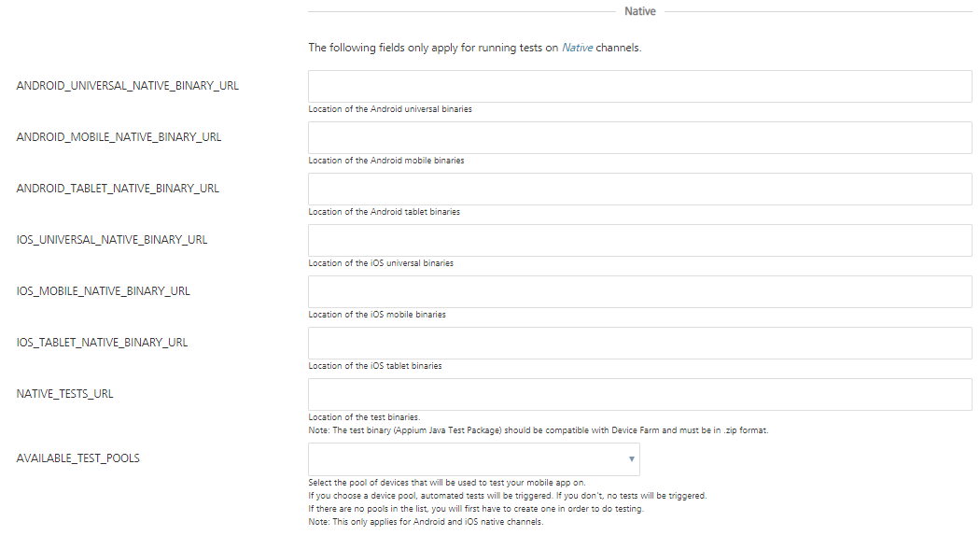
Task: Select the ANDROID_TABLET_NATIVE_BINARY_URL label
Action: point(118,189)
